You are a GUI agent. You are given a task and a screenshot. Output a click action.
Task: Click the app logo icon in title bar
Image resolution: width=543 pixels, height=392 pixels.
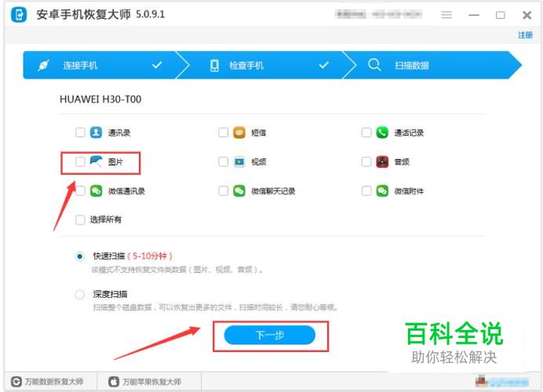pos(19,15)
